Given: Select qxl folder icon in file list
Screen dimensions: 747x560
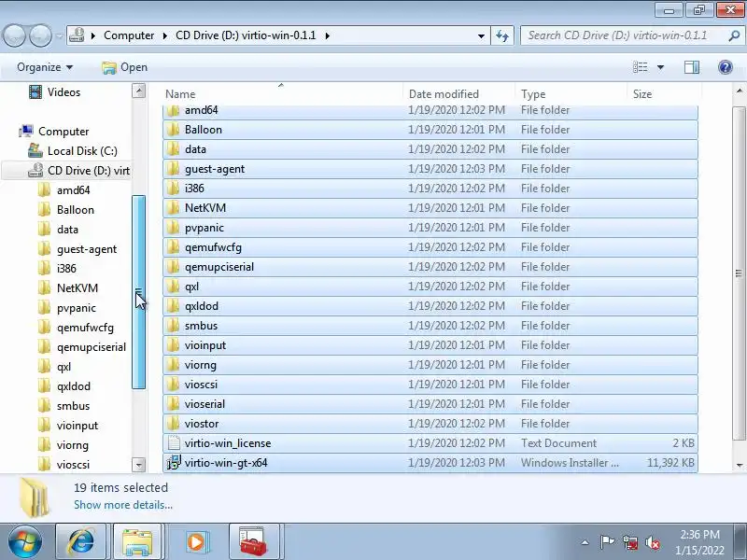Looking at the screenshot, I should pyautogui.click(x=173, y=287).
